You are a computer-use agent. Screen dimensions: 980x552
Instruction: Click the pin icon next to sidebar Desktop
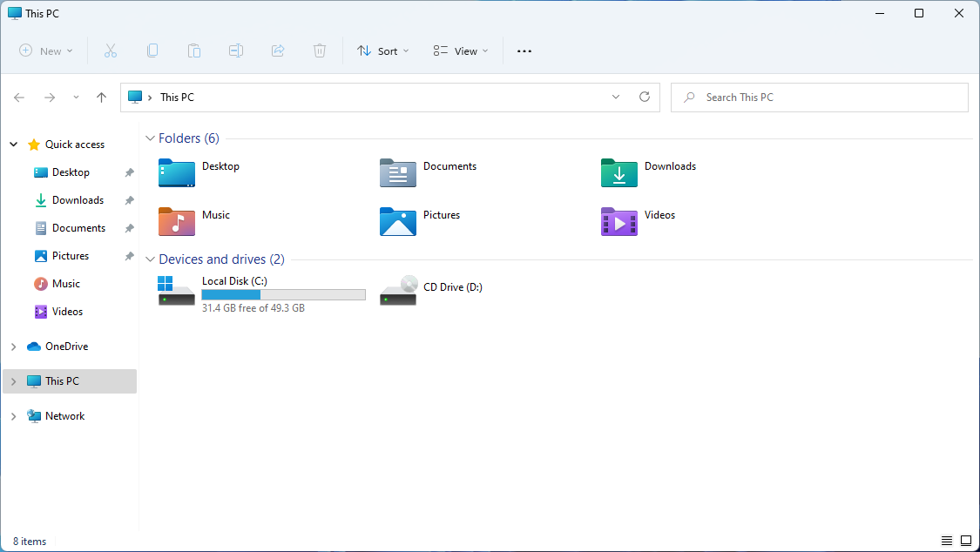coord(130,172)
